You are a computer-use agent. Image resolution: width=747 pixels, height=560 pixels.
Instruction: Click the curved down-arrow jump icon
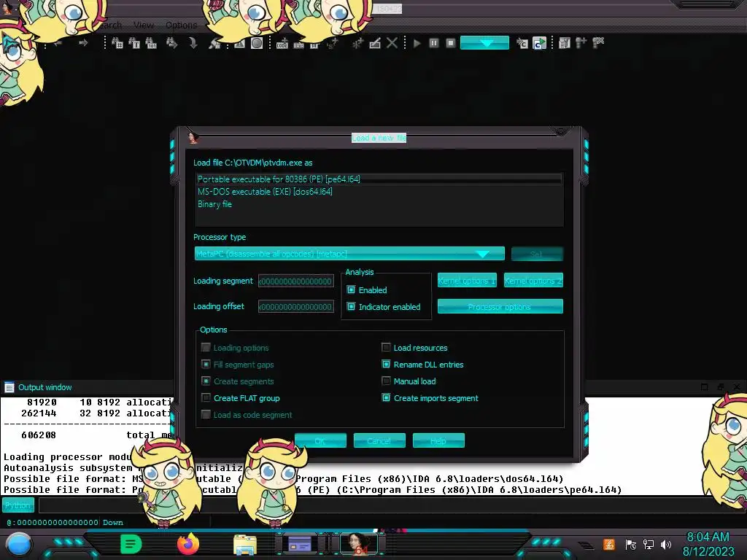tap(193, 43)
